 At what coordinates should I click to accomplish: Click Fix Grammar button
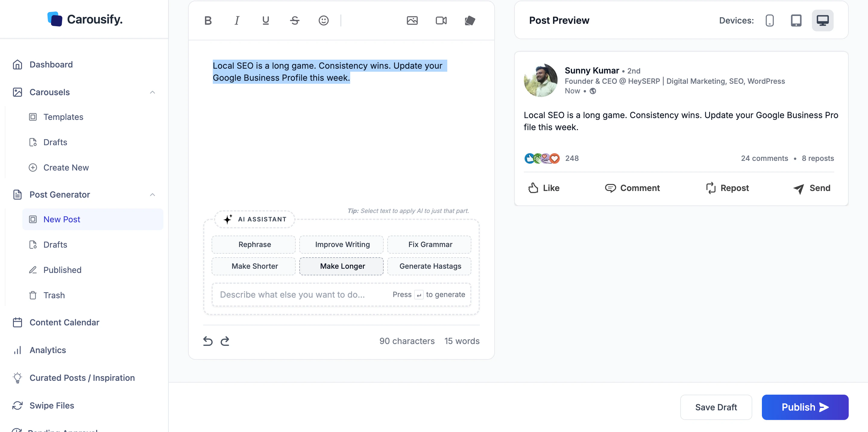click(x=429, y=244)
